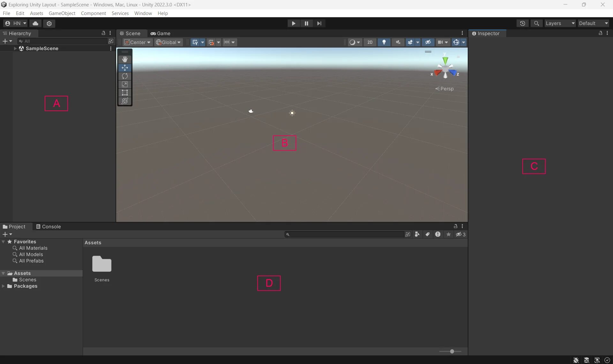Open the GameObject menu
The image size is (613, 364).
[x=62, y=13]
